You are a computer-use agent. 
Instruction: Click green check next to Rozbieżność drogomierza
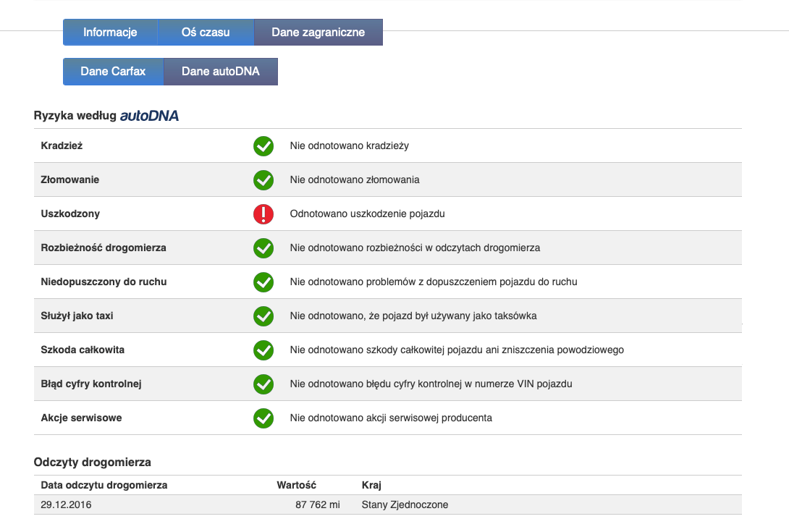coord(263,248)
